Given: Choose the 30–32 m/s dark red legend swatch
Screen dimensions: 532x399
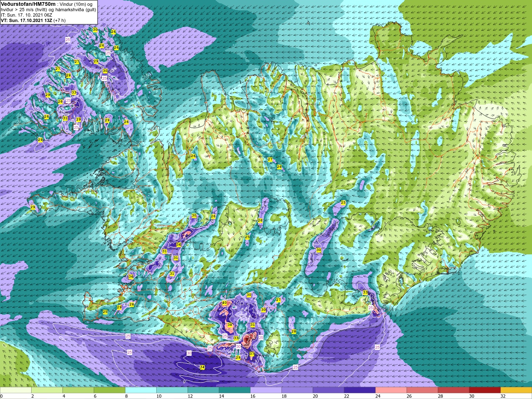Looking at the screenshot, I should [485, 390].
